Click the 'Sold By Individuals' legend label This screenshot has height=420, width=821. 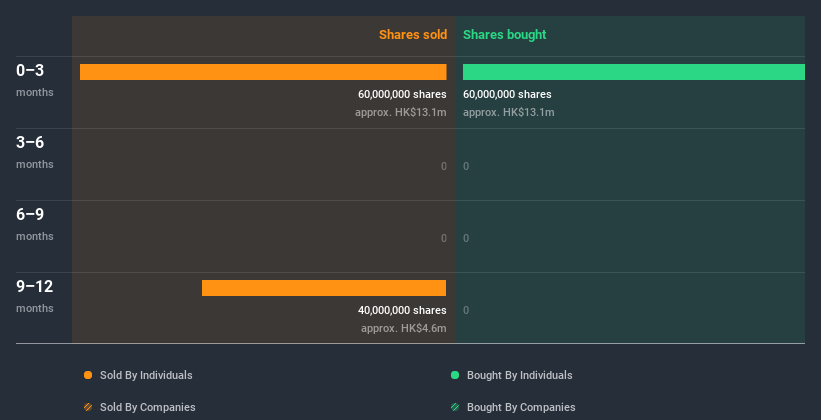[146, 375]
